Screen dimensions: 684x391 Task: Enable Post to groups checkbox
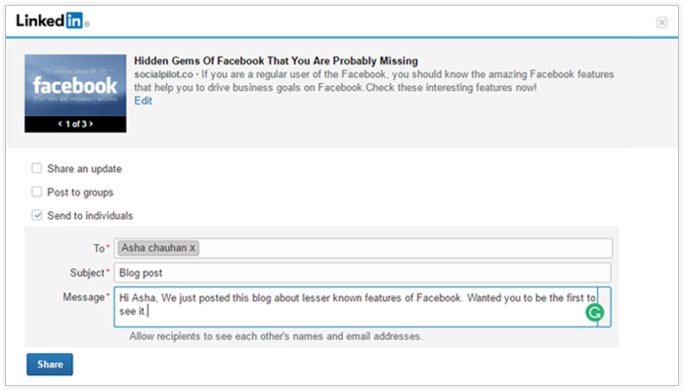(37, 192)
